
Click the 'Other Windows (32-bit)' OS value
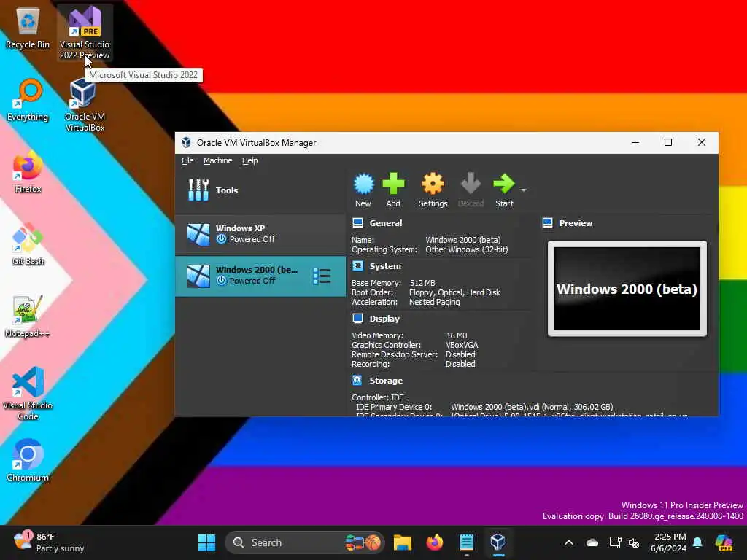466,249
